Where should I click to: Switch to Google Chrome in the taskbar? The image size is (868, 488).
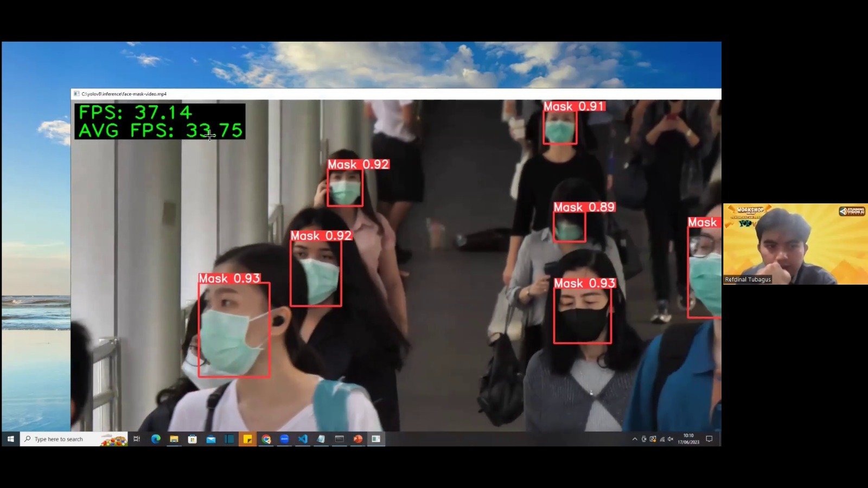click(x=266, y=439)
